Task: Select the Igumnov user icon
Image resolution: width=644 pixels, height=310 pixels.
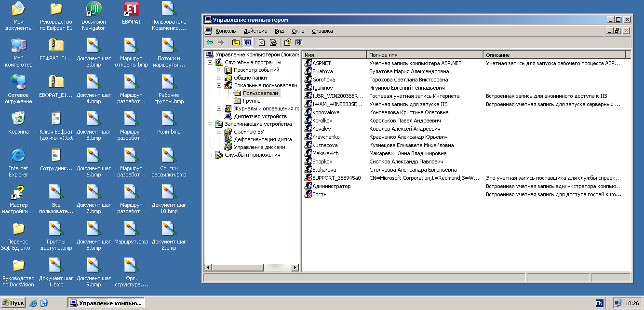Action: 309,88
